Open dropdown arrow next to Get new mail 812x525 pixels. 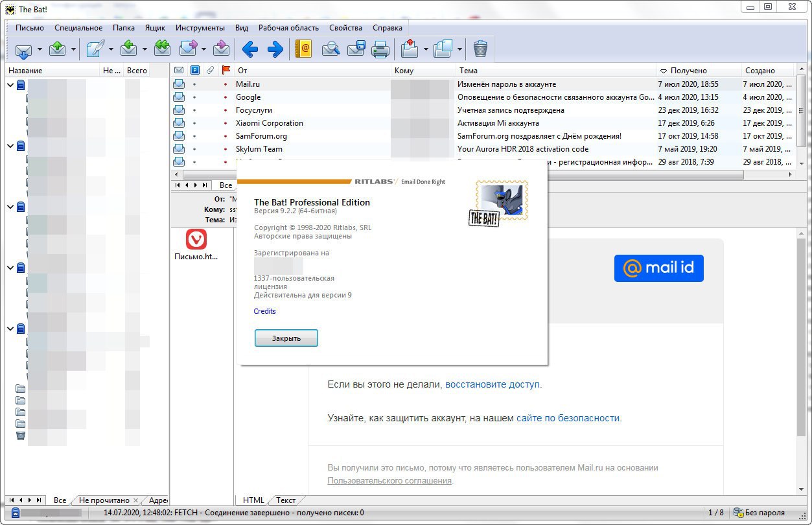tap(40, 49)
